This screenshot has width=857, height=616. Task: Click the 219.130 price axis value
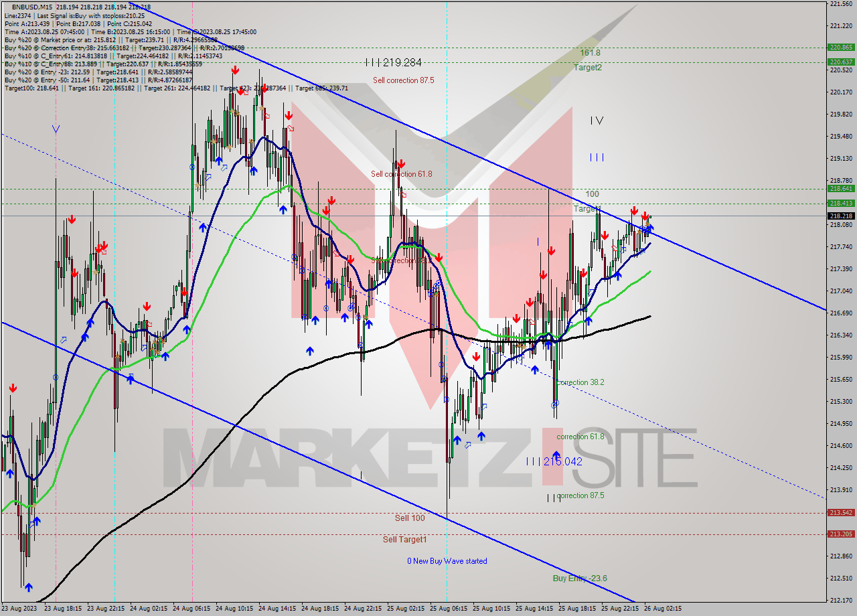coord(841,158)
